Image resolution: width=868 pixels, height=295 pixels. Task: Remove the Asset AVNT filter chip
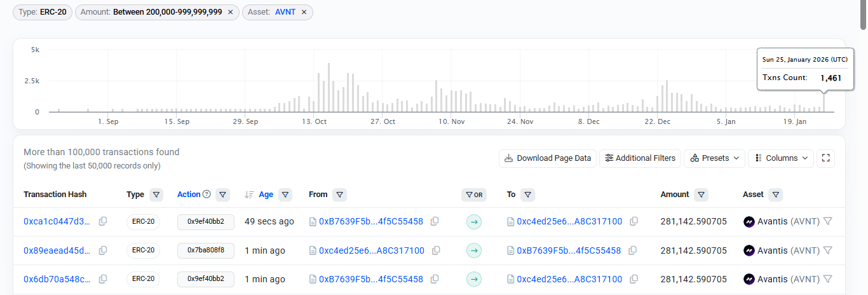[304, 12]
